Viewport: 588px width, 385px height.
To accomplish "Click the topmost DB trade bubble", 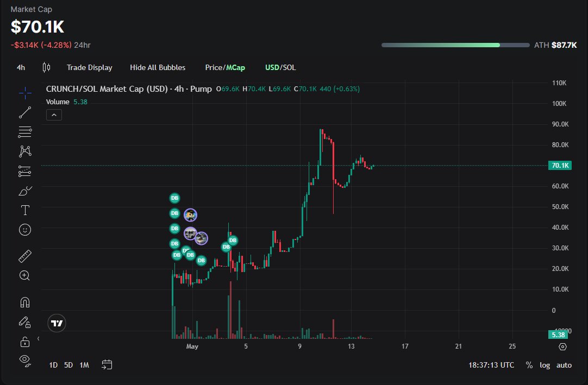I will [x=175, y=198].
